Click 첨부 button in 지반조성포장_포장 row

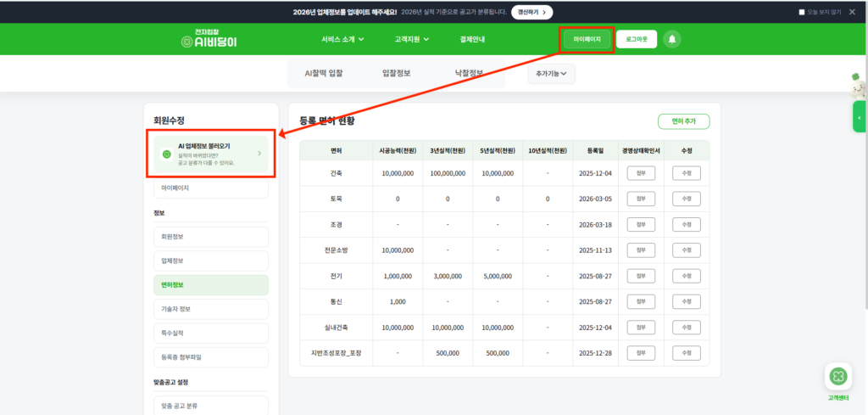click(x=641, y=353)
